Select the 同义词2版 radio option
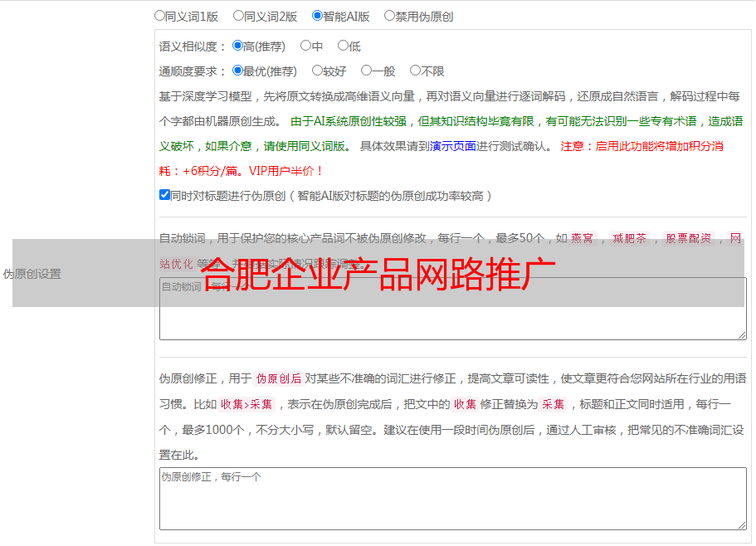The image size is (756, 546). (238, 16)
